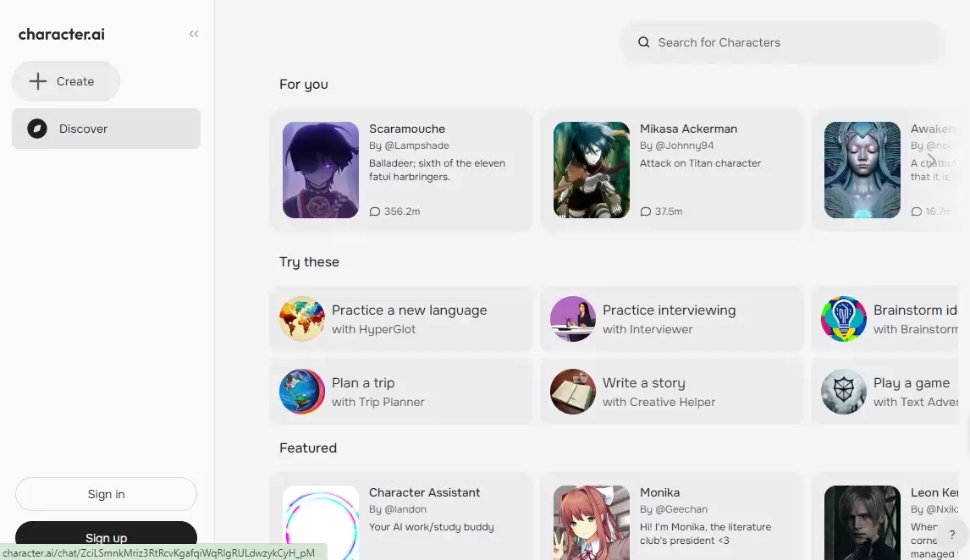Screen dimensions: 970x560
Task: Click with Interviewer subtitle
Action: 648,329
